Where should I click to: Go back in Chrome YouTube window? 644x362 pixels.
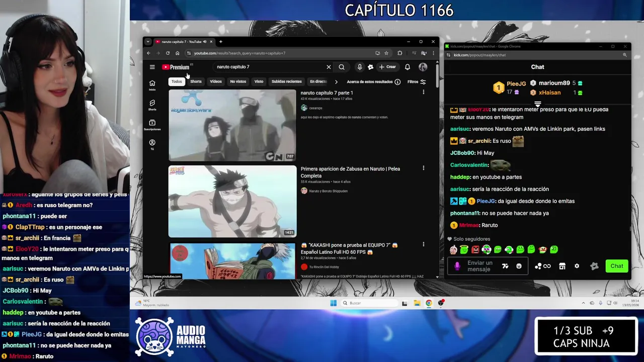coord(148,53)
